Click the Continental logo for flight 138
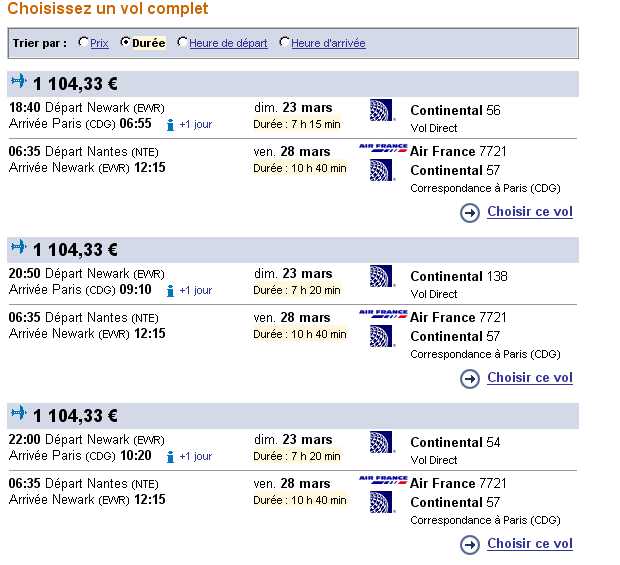 [382, 276]
